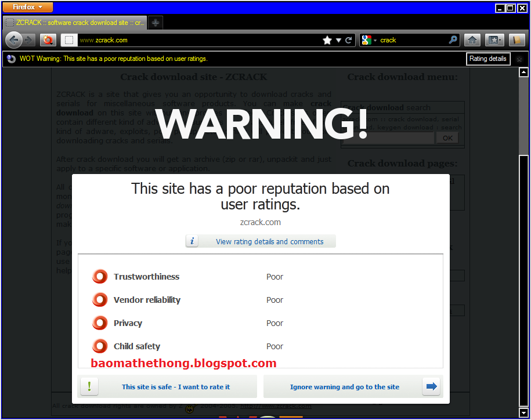Click the rightmost yellow toolbar icon
This screenshot has width=531, height=420.
[x=516, y=40]
